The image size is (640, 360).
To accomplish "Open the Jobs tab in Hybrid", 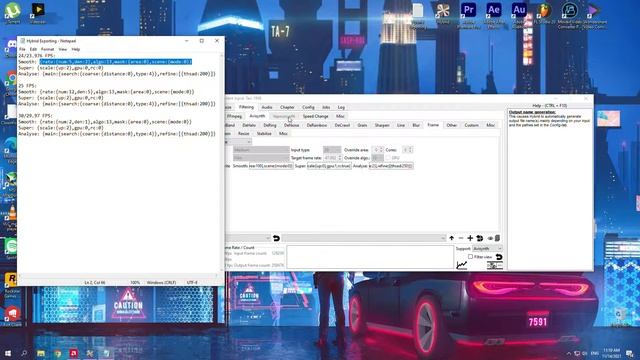I will 326,107.
